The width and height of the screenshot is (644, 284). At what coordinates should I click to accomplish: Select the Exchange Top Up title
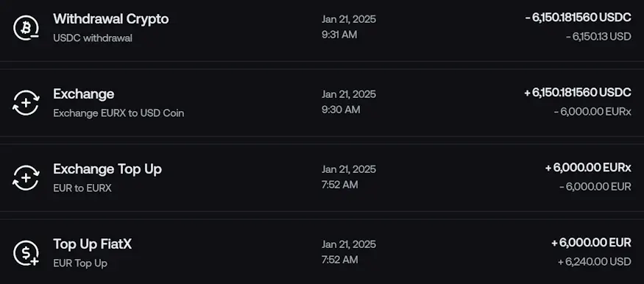coord(107,169)
